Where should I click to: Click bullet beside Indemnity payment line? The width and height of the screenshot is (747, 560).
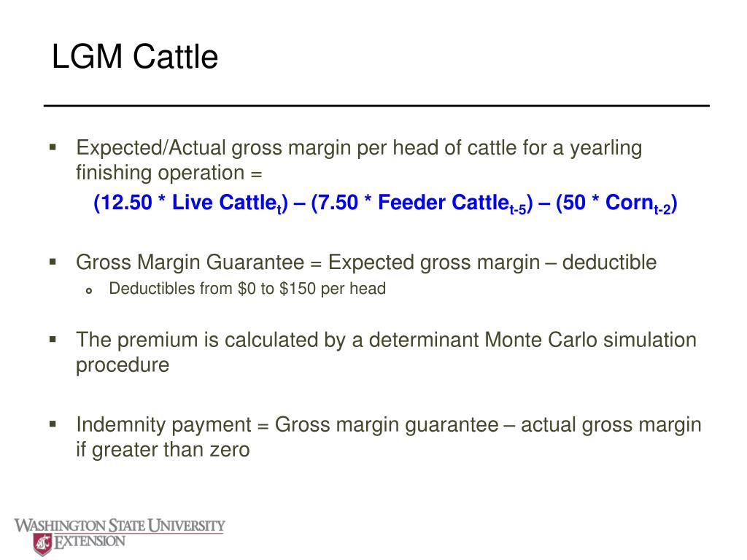53,424
